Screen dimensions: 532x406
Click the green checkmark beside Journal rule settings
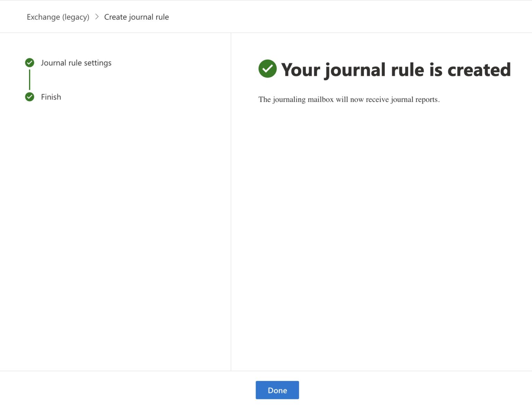[29, 63]
